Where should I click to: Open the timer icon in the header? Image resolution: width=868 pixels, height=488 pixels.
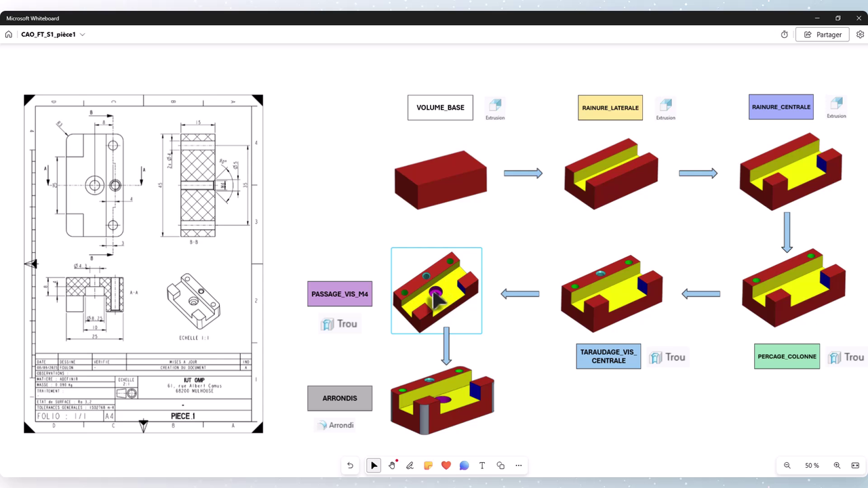[785, 35]
